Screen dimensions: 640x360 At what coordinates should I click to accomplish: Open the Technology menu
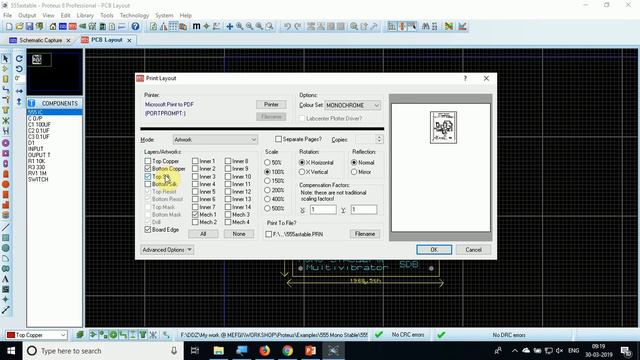pyautogui.click(x=134, y=16)
